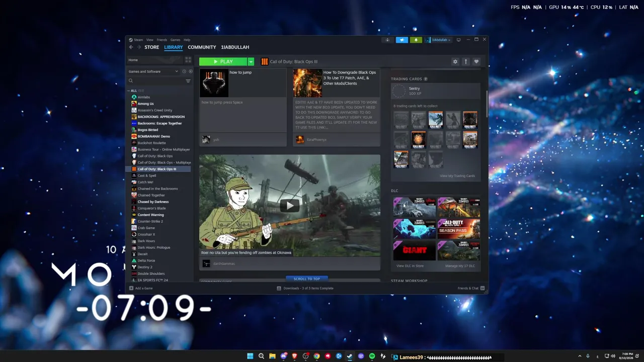Screen dimensions: 644x362
Task: Go forward with the Steam forward arrow
Action: [x=138, y=47]
